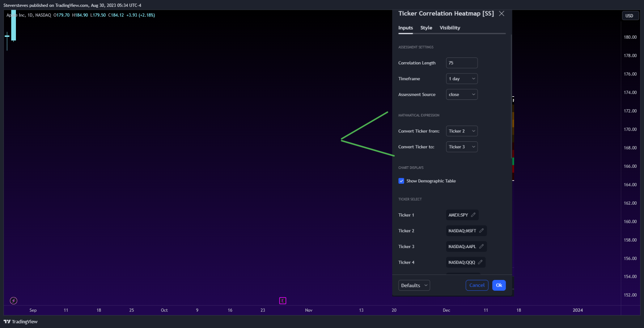Screen dimensions: 644x328
Task: Click the USD currency button
Action: tap(630, 16)
